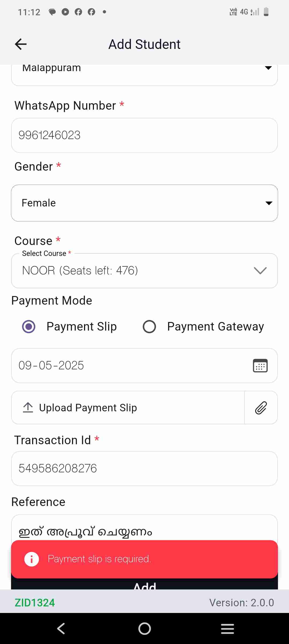Click the Upload Payment Slip button
Viewport: 289px width, 644px height.
tap(128, 408)
